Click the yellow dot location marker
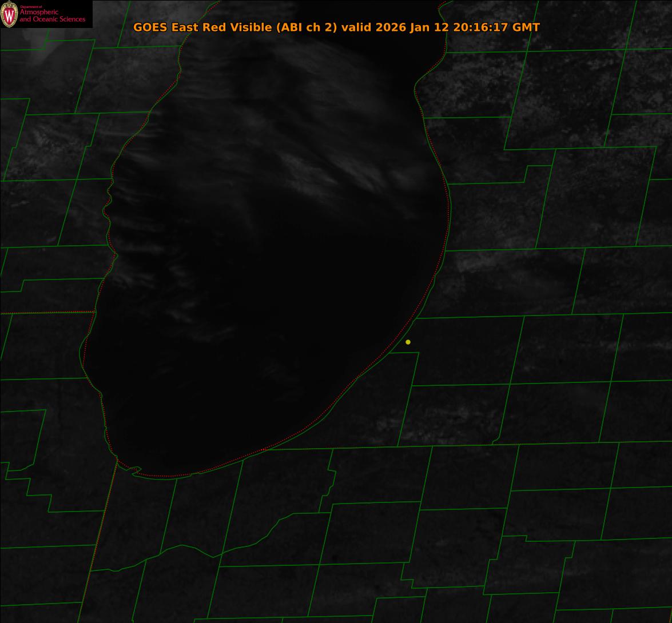 (408, 342)
